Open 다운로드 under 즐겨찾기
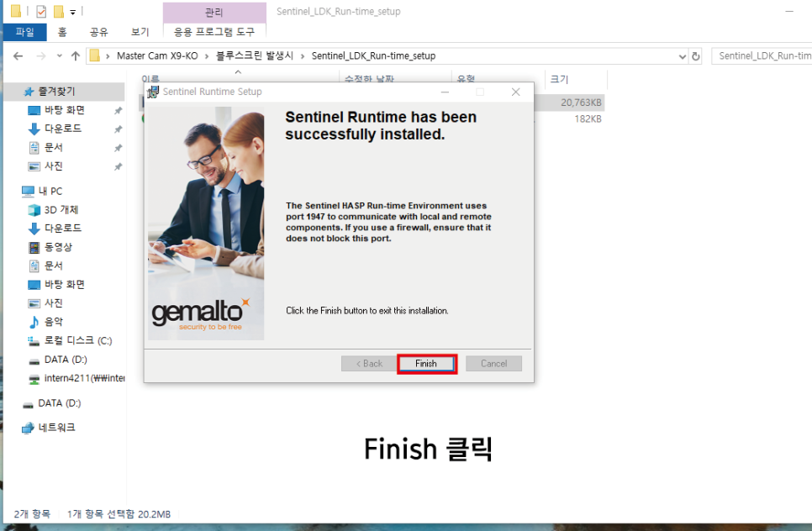This screenshot has height=531, width=812. (63, 129)
